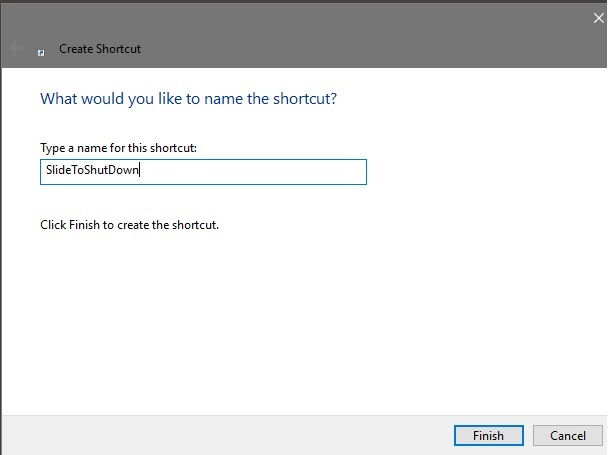Click the 'Click Finish to create the shortcut.' text
The image size is (608, 455).
[130, 225]
